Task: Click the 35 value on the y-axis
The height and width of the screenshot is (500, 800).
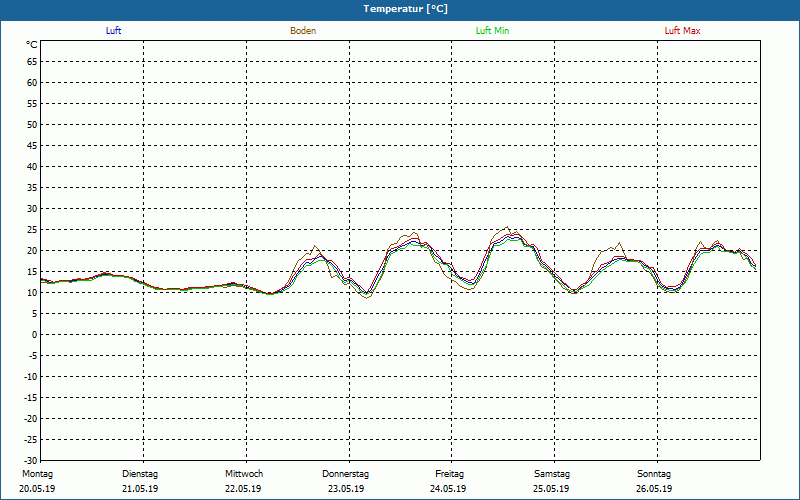Action: click(x=32, y=188)
